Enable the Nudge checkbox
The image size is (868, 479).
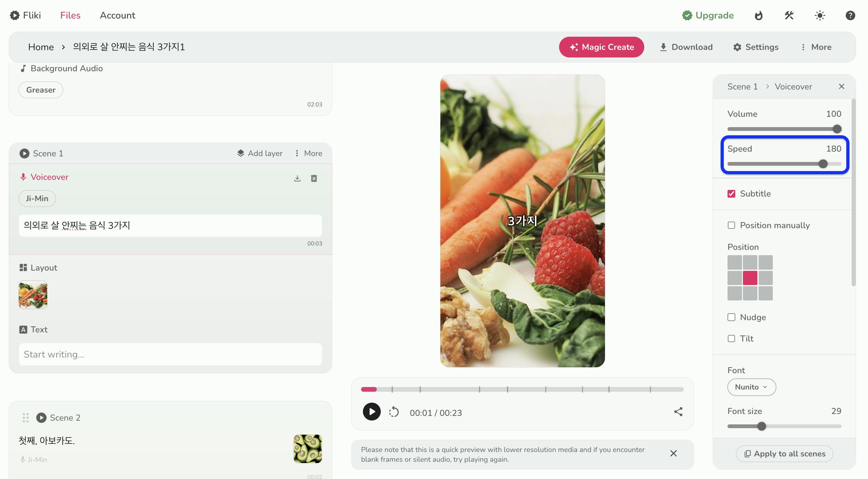point(731,317)
